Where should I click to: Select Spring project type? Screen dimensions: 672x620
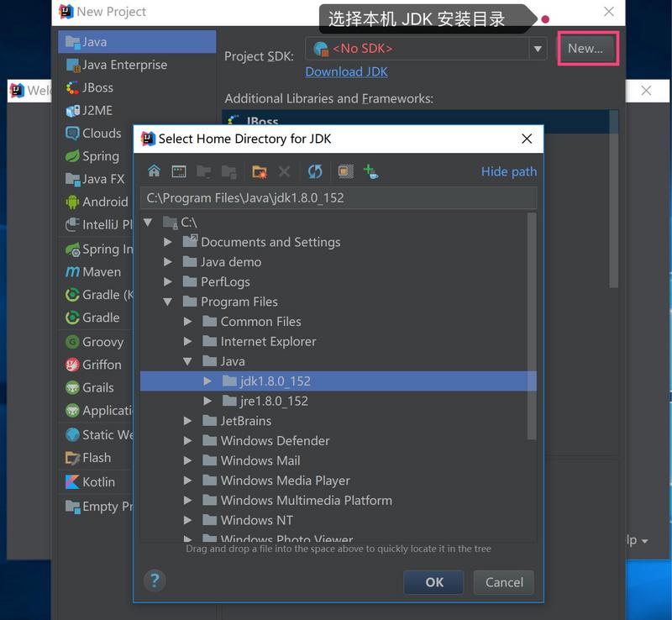92,156
